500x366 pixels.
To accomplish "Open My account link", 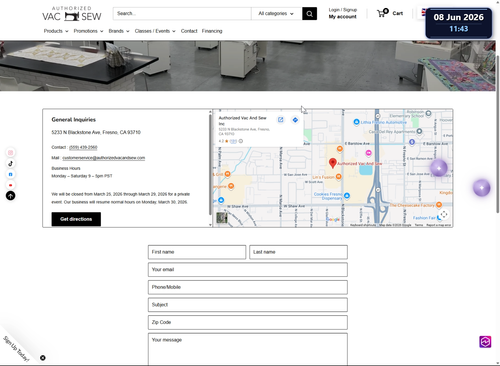I will (x=343, y=17).
